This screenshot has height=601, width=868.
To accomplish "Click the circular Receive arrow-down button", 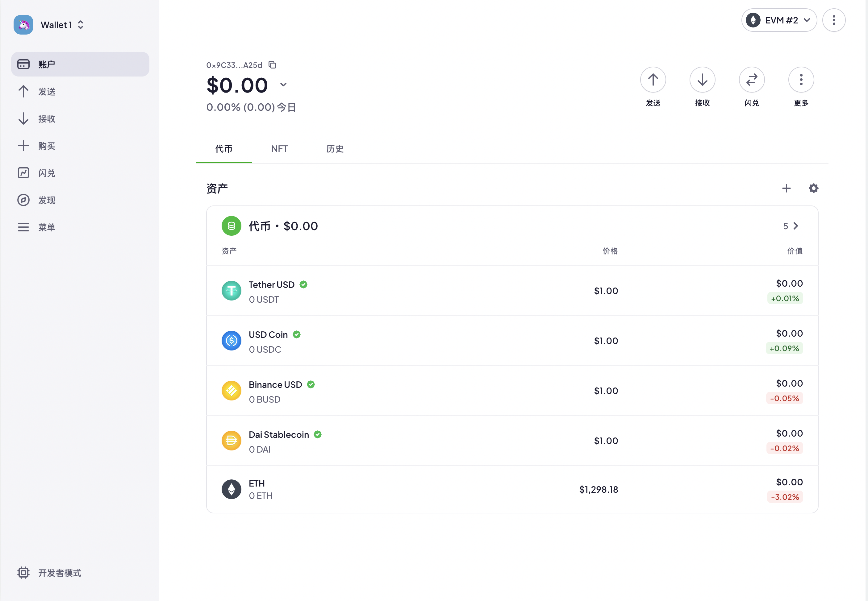I will [702, 80].
